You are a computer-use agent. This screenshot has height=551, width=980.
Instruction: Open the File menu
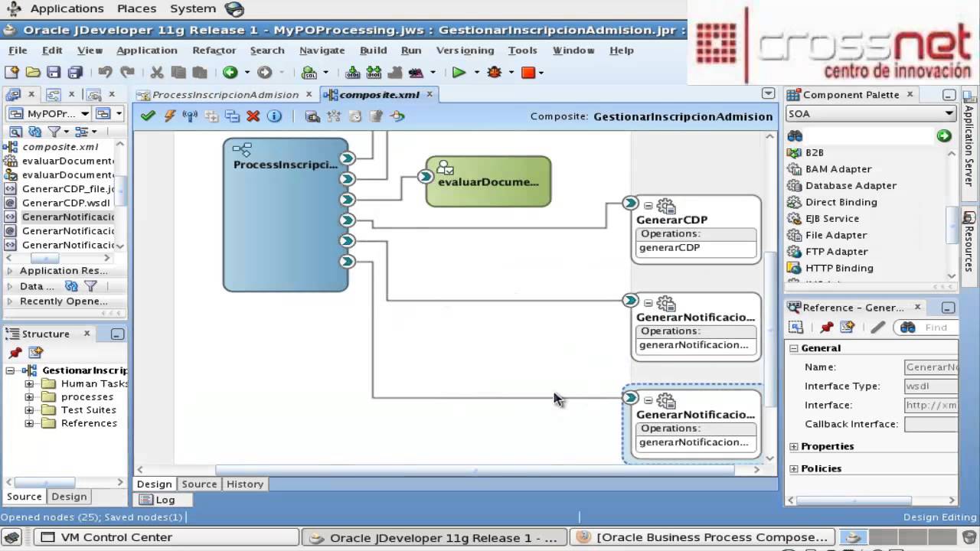(x=18, y=50)
